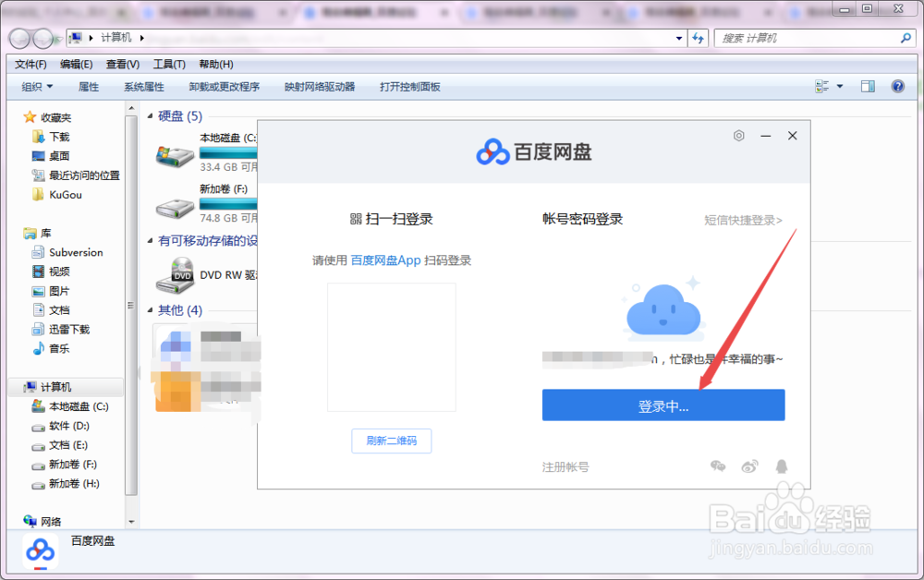
Task: Select WeChat login icon
Action: click(x=719, y=466)
